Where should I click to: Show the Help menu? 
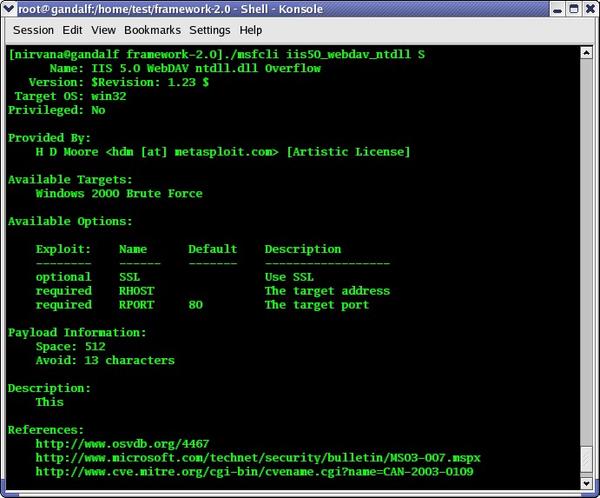(251, 30)
